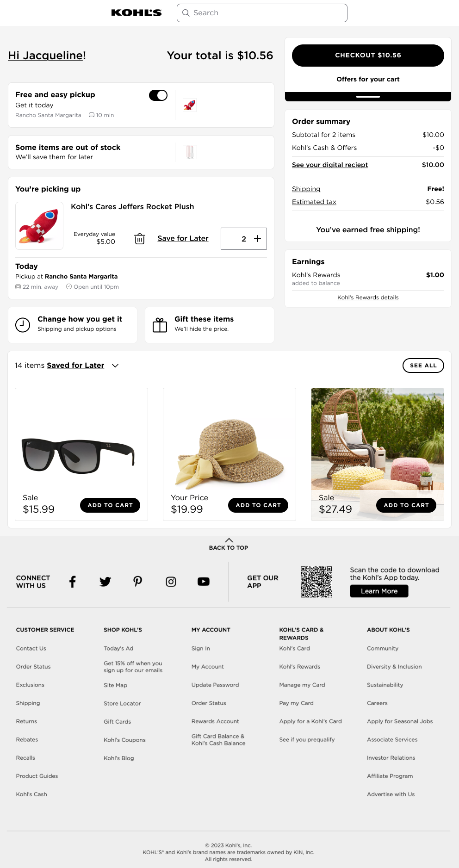Click Back to Top arrow
459x868 pixels.
click(x=229, y=540)
